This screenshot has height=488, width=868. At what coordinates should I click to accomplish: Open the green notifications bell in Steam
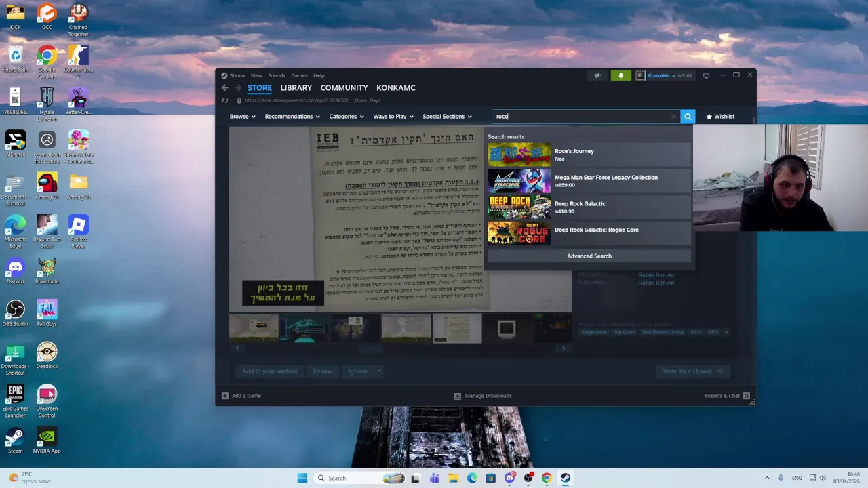(620, 76)
